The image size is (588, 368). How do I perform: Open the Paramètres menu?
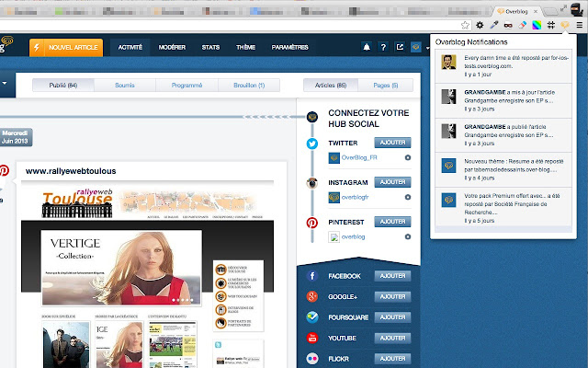click(x=290, y=47)
